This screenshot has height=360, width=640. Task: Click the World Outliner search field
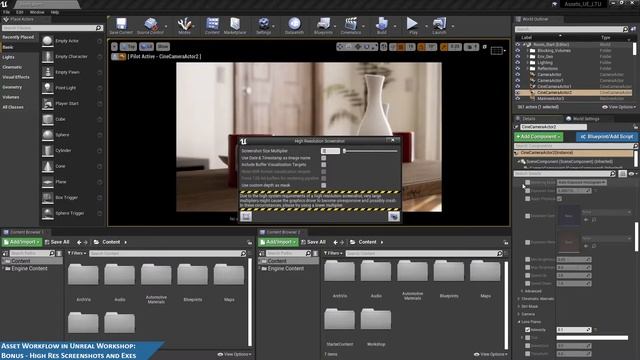(571, 29)
